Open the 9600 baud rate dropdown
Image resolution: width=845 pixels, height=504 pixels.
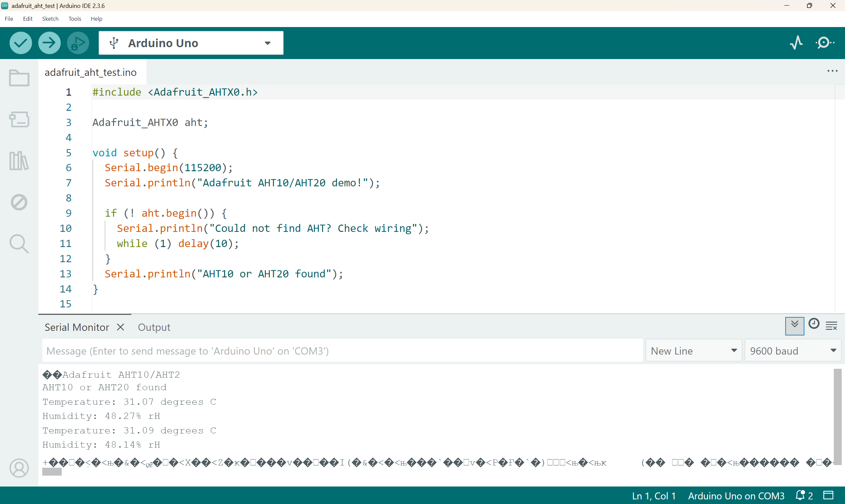pyautogui.click(x=792, y=351)
